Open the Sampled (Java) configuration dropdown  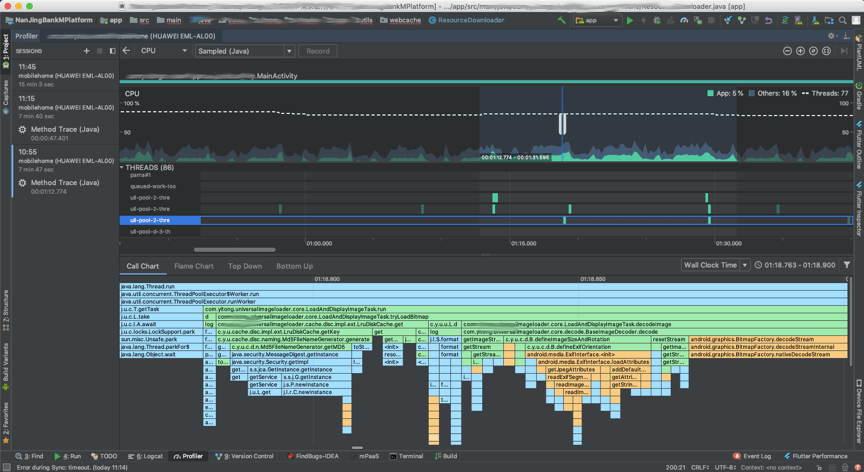(244, 51)
